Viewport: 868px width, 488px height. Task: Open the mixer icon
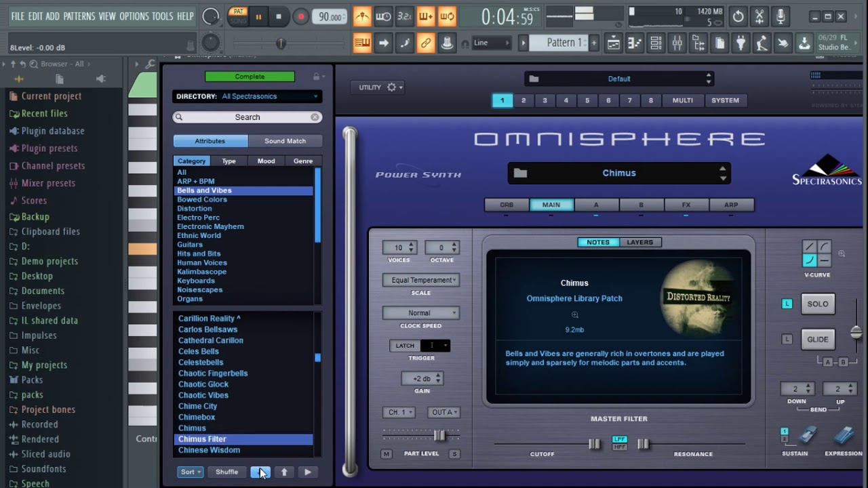pos(677,43)
